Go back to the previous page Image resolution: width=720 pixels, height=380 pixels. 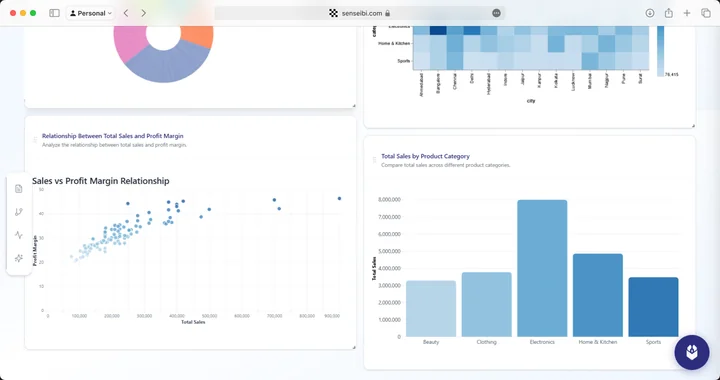tap(126, 13)
